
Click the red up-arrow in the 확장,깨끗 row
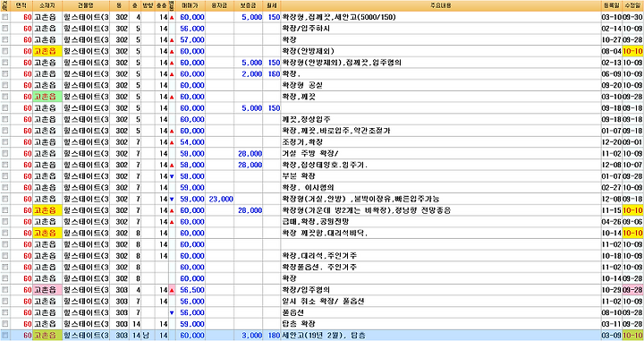click(172, 97)
